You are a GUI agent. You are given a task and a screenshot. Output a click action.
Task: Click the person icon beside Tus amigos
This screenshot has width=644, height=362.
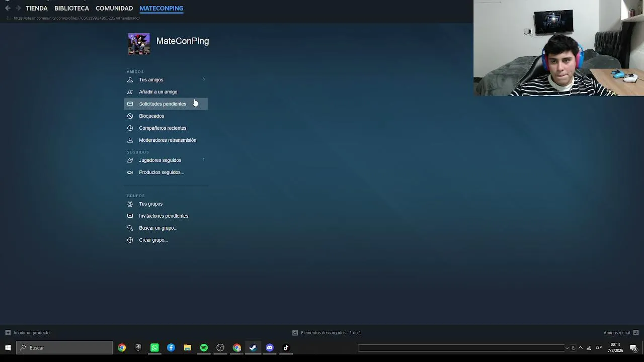coord(130,79)
